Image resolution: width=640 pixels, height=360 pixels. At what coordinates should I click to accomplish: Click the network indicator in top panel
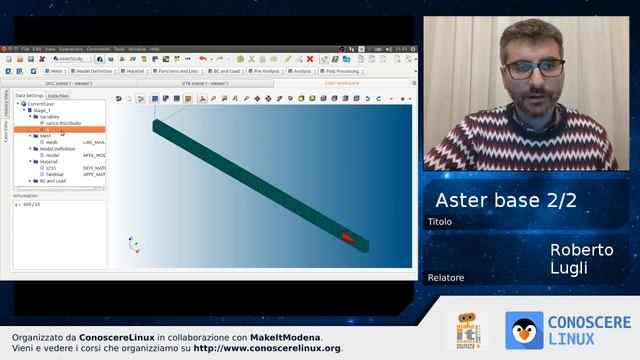click(351, 49)
